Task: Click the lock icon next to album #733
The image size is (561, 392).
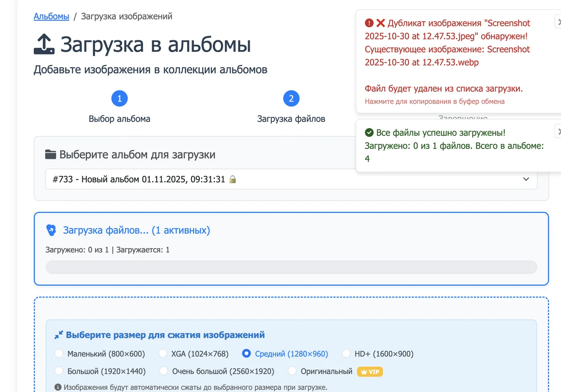Action: pos(233,179)
